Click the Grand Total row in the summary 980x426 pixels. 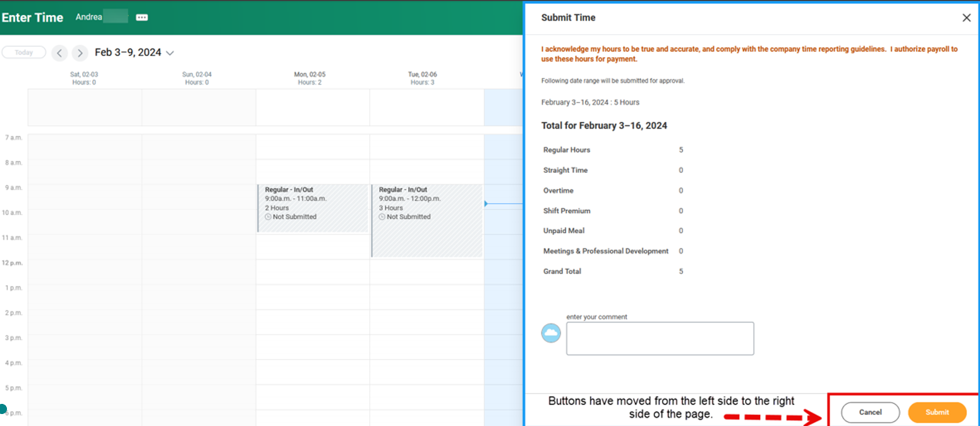click(562, 271)
